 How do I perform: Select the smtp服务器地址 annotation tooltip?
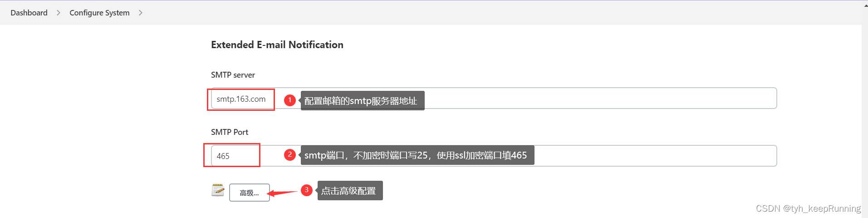pos(363,100)
